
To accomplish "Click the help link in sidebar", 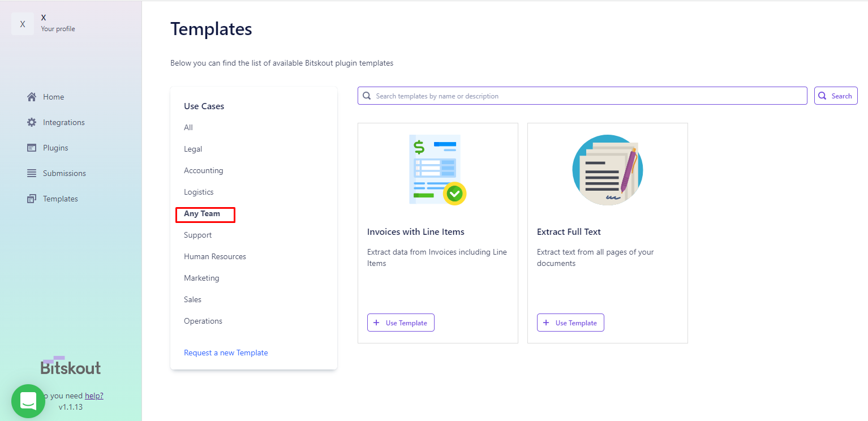I will pos(94,396).
